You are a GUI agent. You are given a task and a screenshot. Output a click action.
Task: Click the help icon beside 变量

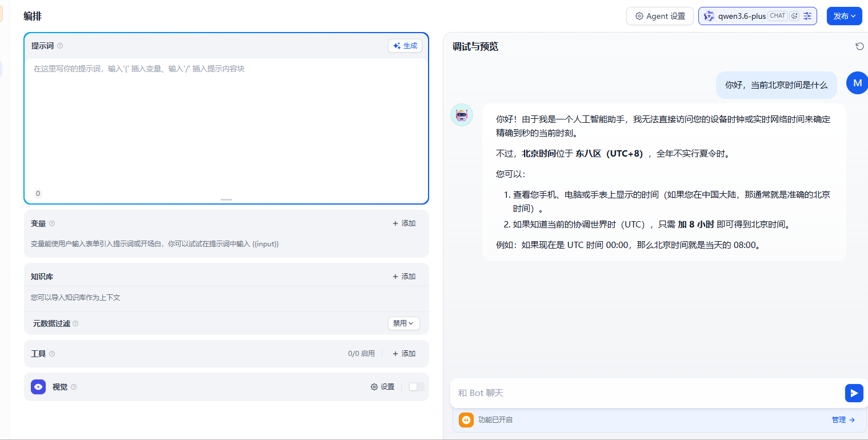[52, 223]
